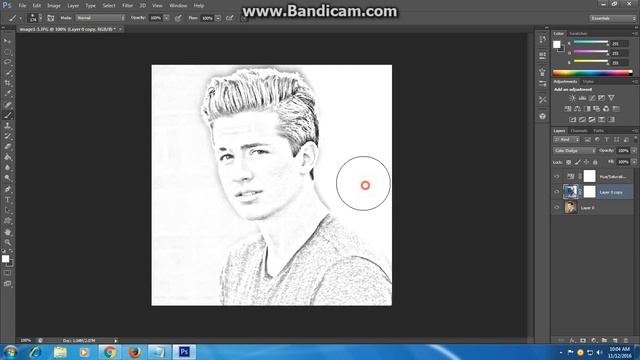Hide the Layer 0 copy layer
This screenshot has height=360, width=640.
click(x=557, y=192)
